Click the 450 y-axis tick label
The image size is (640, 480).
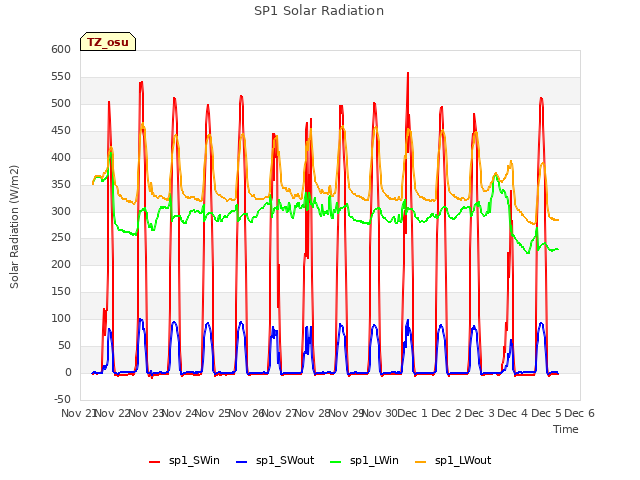pyautogui.click(x=61, y=130)
